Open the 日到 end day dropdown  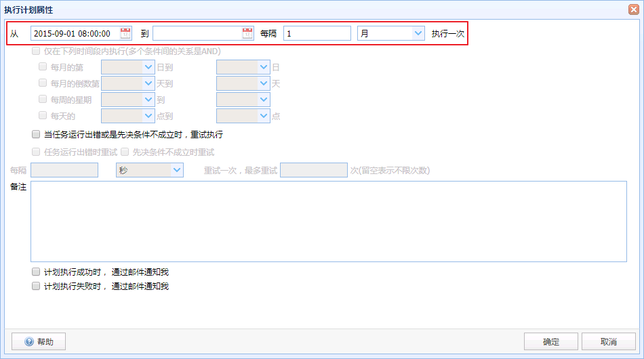[x=264, y=67]
